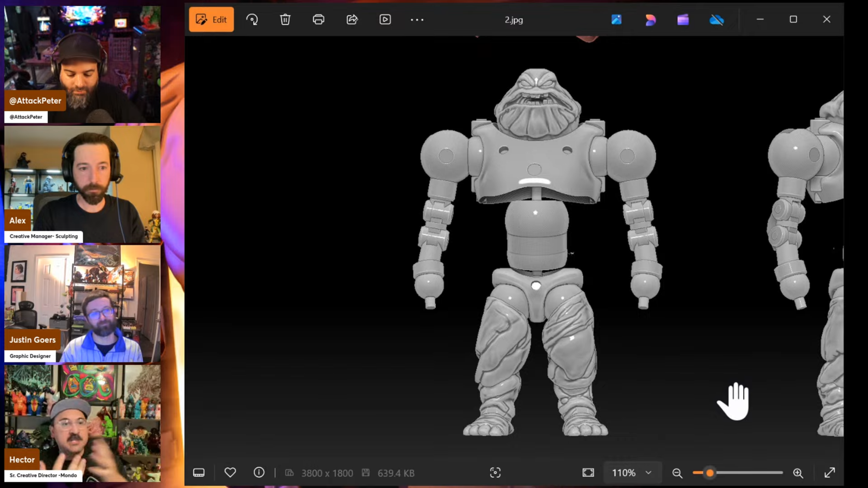Start the slideshow play icon

click(385, 20)
